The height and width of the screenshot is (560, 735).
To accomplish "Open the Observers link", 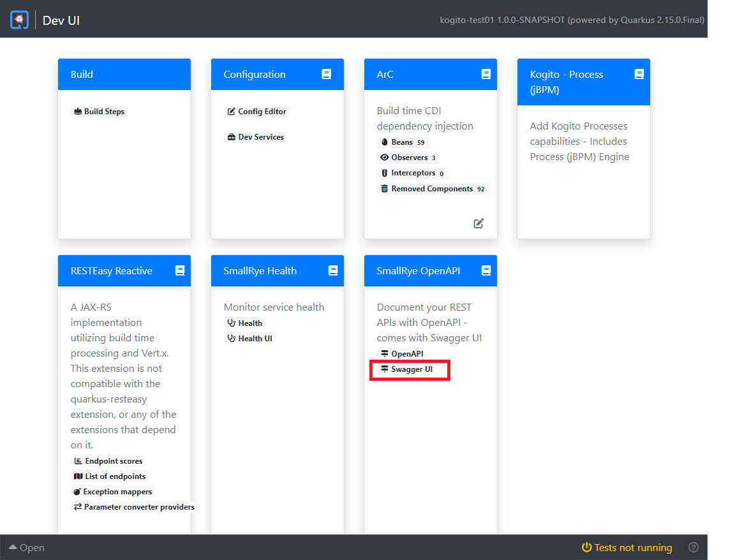I will (409, 158).
